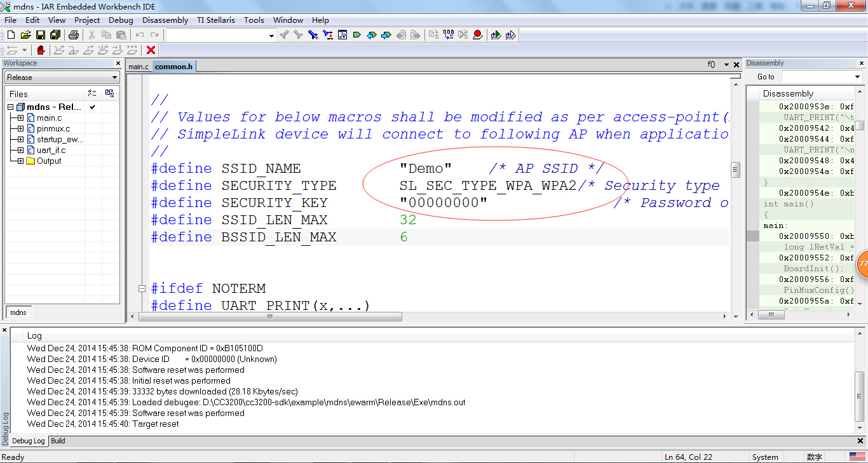Toggle the build checkmark for mdns project
The width and height of the screenshot is (868, 463).
point(92,107)
